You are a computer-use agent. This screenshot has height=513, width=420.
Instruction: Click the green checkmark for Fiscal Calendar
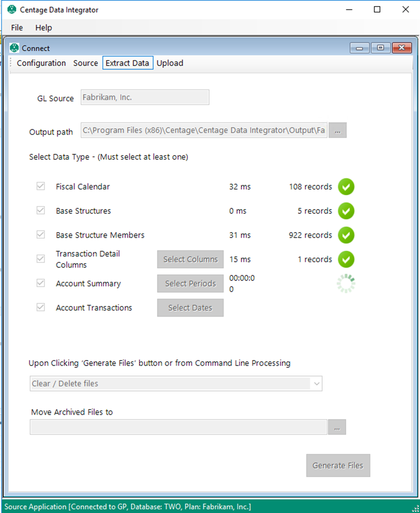pyautogui.click(x=346, y=187)
